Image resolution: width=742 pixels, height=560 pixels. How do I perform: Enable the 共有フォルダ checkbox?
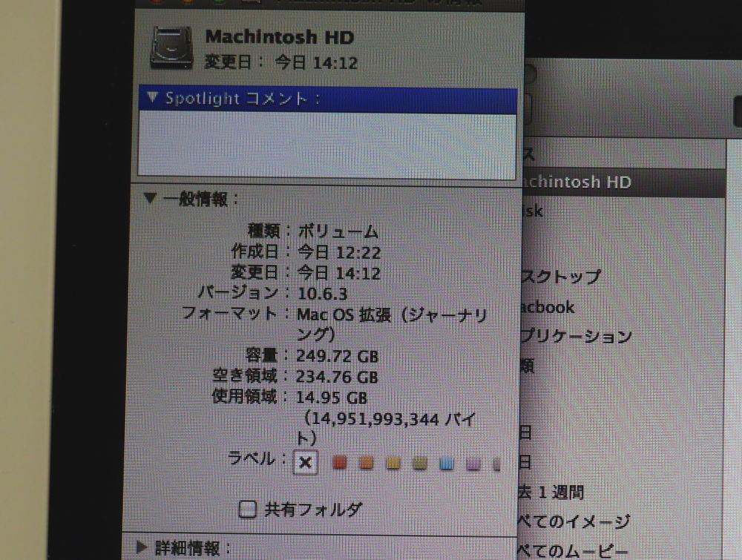[248, 510]
